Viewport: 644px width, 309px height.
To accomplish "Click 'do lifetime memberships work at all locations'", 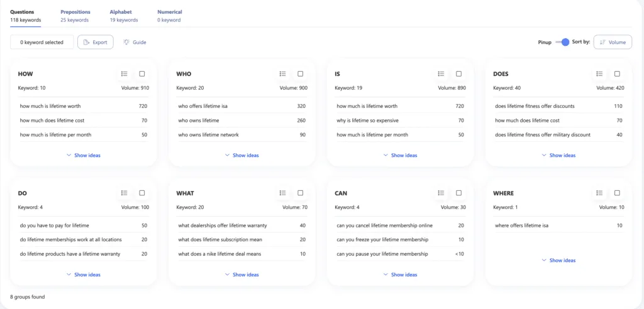I will [70, 239].
